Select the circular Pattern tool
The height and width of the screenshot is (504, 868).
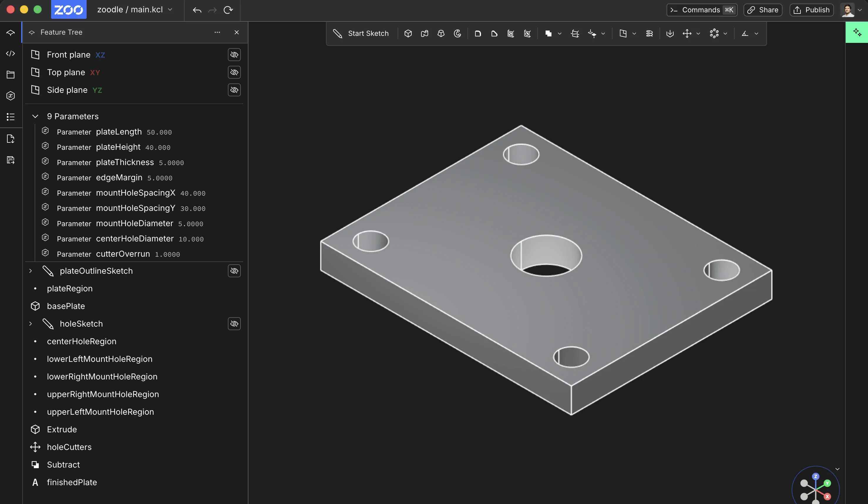[714, 33]
